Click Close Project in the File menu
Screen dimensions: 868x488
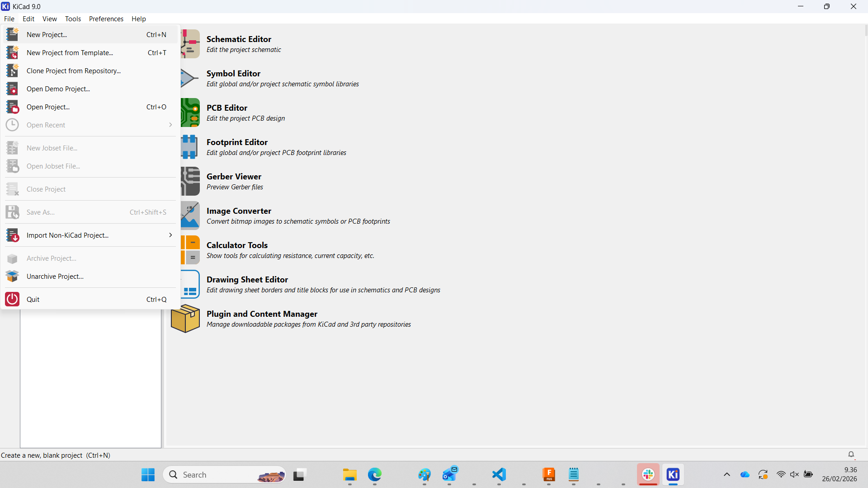(x=46, y=189)
